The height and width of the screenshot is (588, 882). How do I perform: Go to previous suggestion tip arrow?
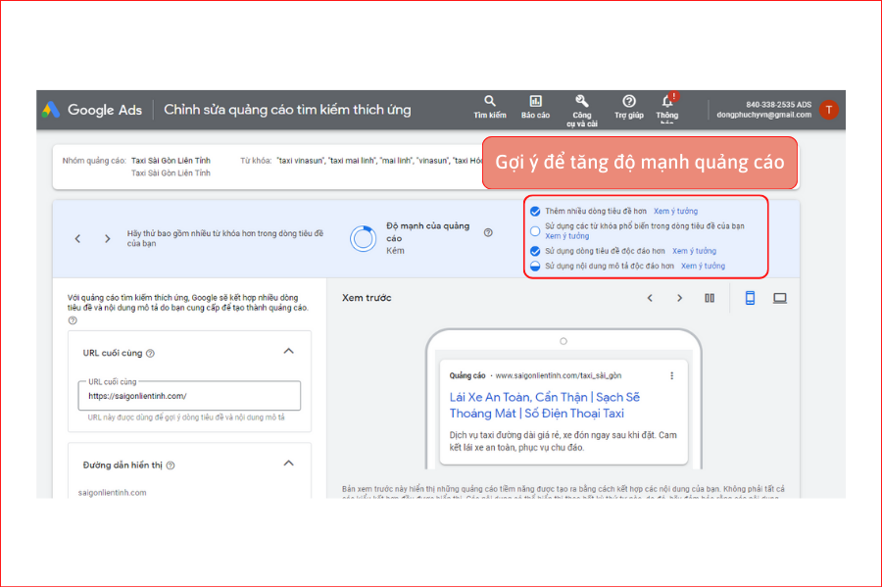[78, 238]
